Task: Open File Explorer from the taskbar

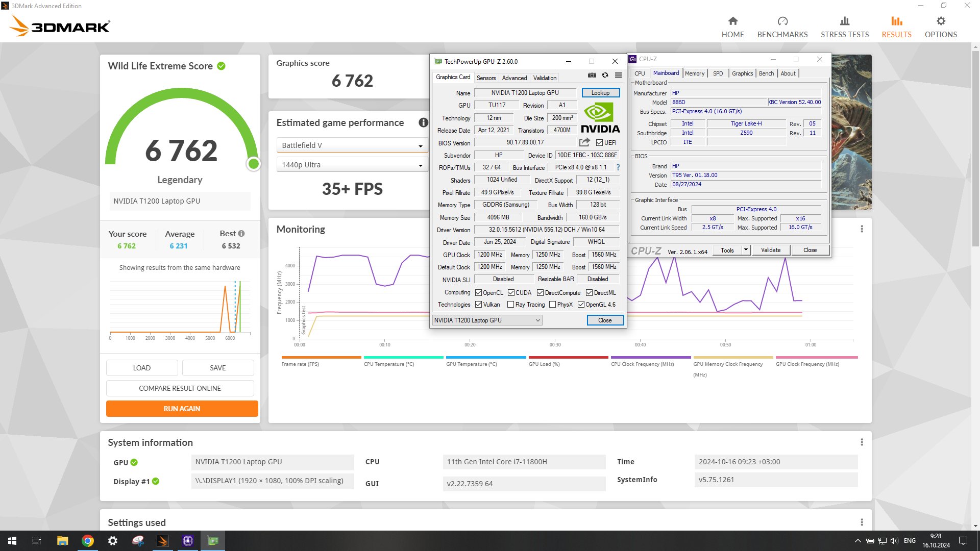Action: coord(62,541)
